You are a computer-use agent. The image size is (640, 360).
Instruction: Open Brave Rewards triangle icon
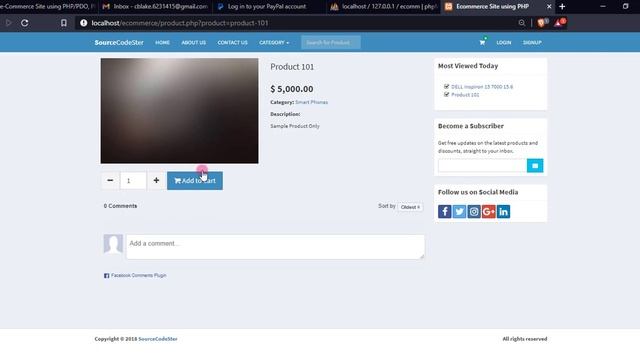(559, 23)
